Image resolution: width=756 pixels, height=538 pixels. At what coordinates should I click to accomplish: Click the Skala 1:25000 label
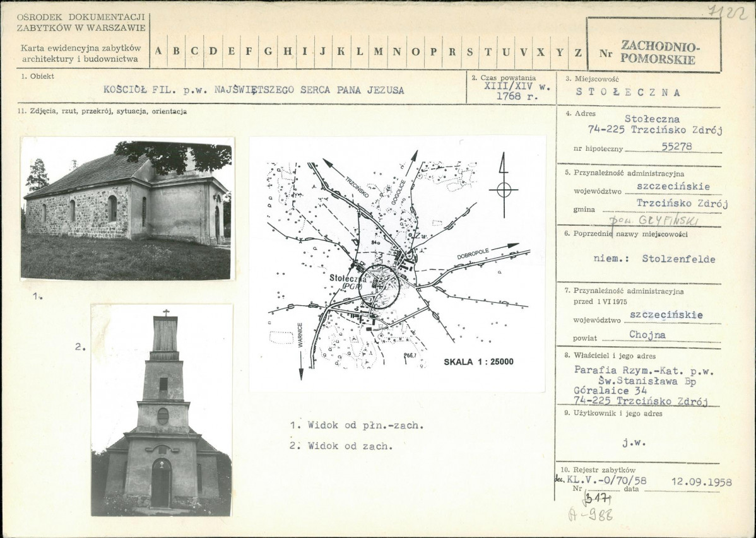coord(478,361)
